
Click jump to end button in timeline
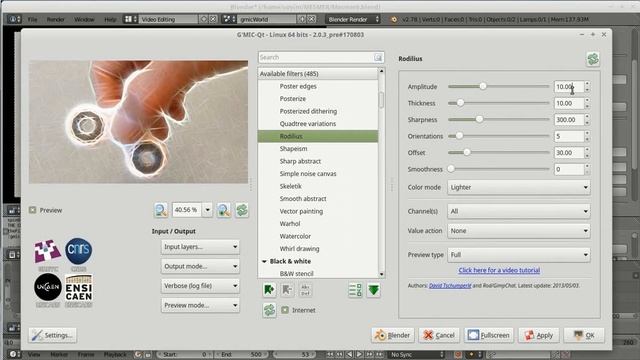click(x=380, y=354)
